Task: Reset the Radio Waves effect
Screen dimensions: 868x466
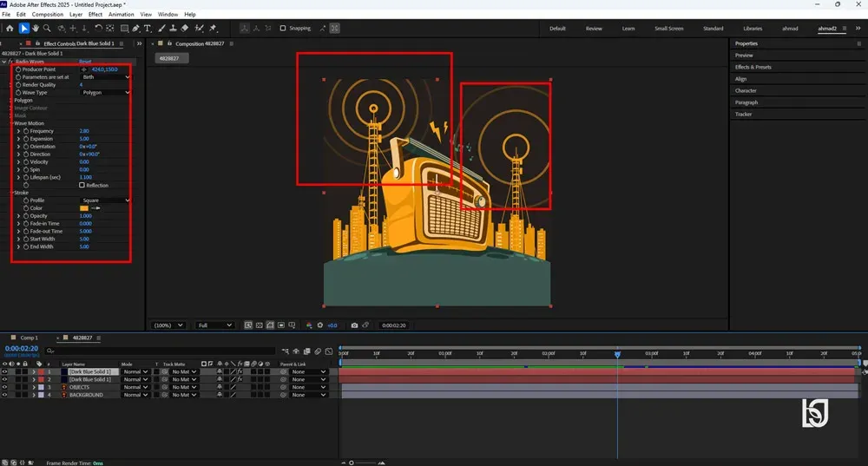Action: coord(85,62)
